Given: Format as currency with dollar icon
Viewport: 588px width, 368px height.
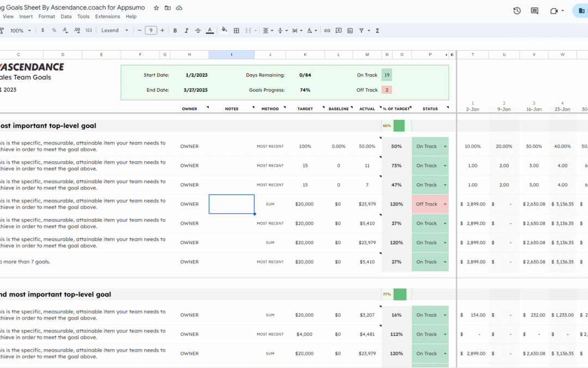Looking at the screenshot, I should [43, 31].
